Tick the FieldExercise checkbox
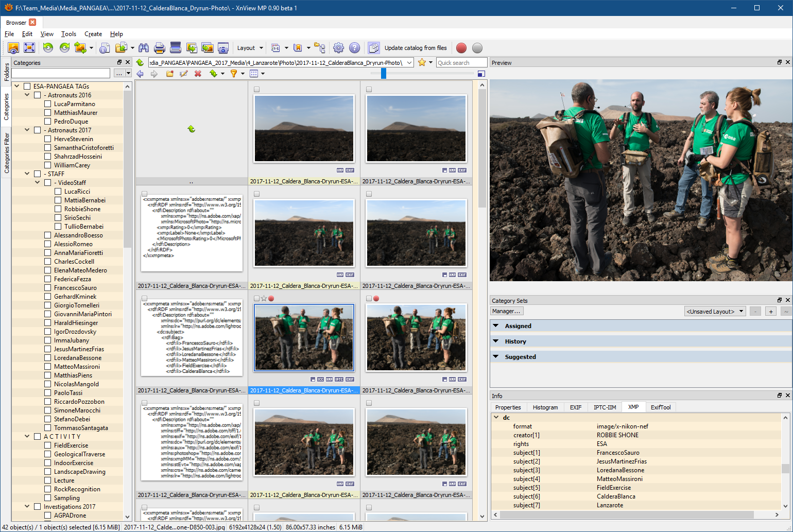Viewport: 793px width, 532px height. pyautogui.click(x=48, y=445)
